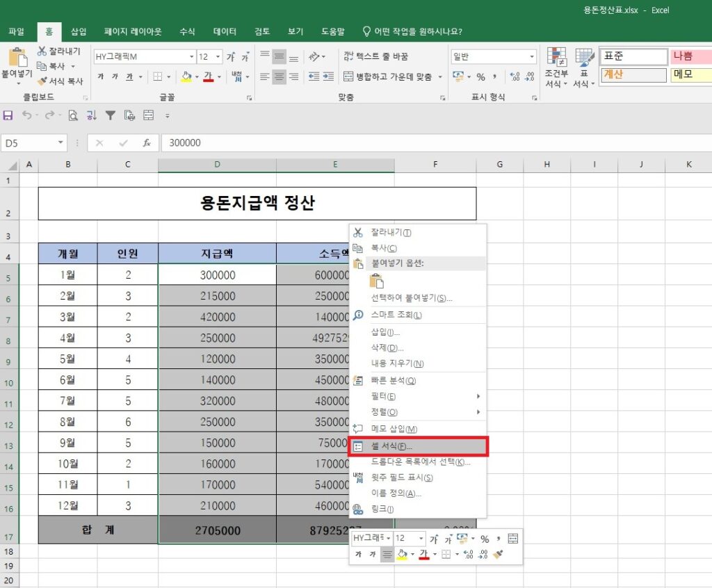
Task: Open the ribbon font size dropdown showing 12
Action: pos(218,57)
